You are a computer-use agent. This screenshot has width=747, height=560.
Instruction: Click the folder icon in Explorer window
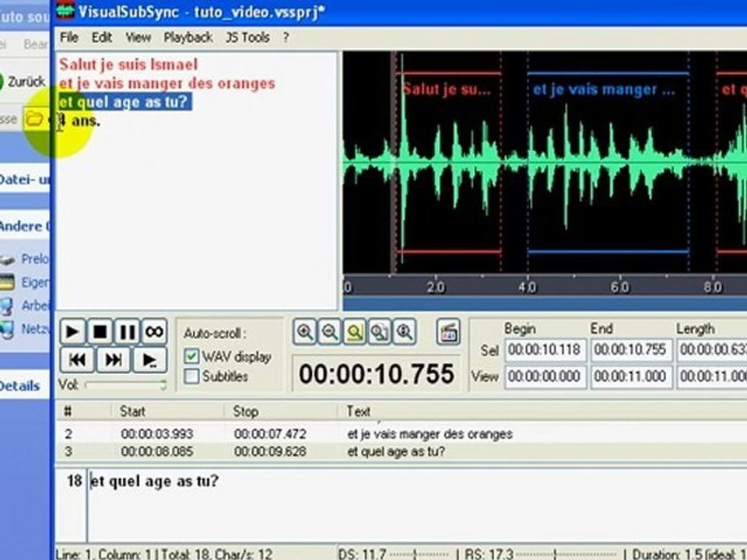tap(34, 118)
